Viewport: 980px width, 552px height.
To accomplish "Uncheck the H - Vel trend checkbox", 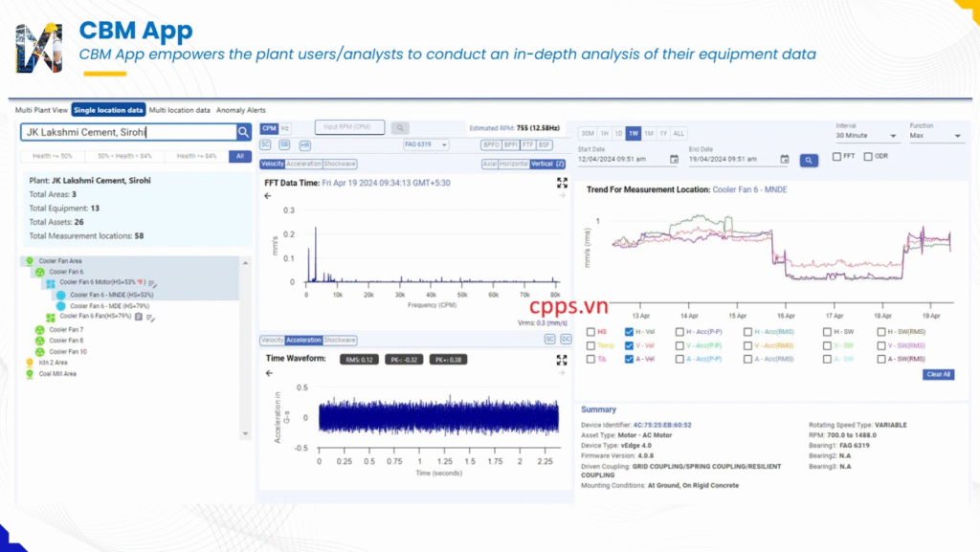I will (629, 332).
